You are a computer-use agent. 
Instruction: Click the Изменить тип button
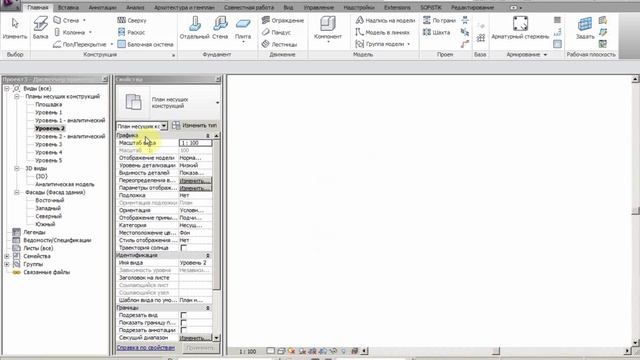coord(194,125)
